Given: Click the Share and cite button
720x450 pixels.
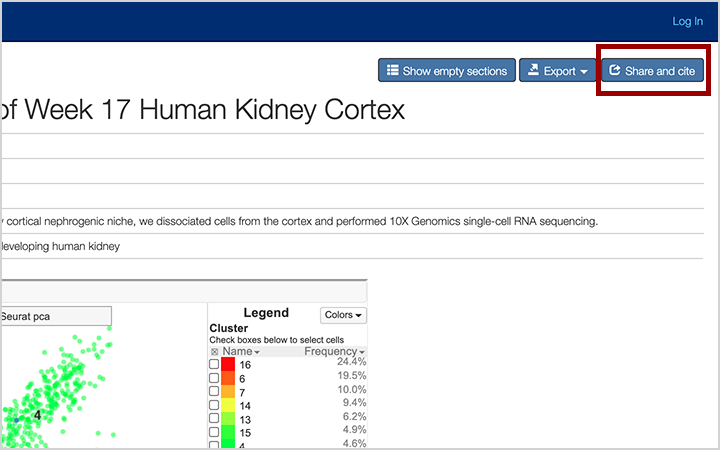Looking at the screenshot, I should pos(652,70).
